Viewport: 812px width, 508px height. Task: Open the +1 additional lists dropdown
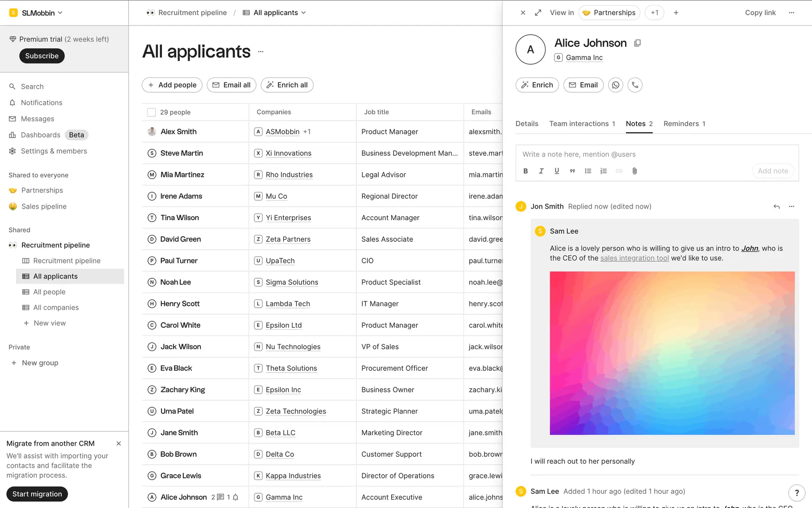654,13
